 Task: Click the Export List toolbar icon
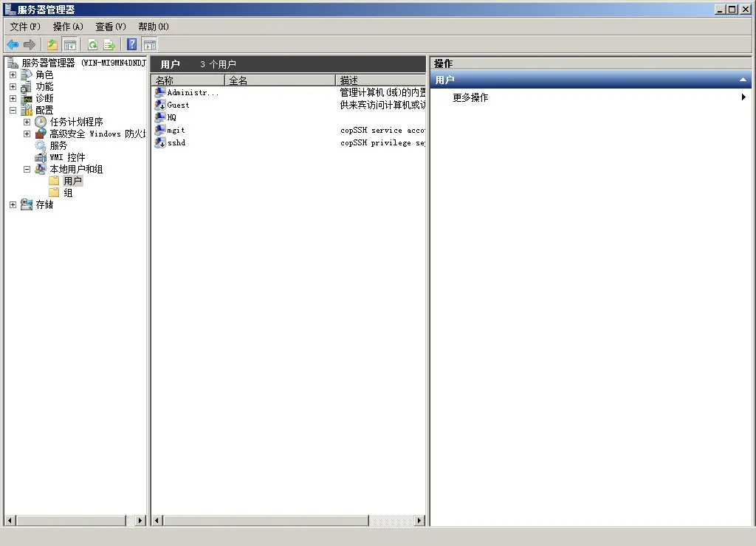tap(109, 45)
